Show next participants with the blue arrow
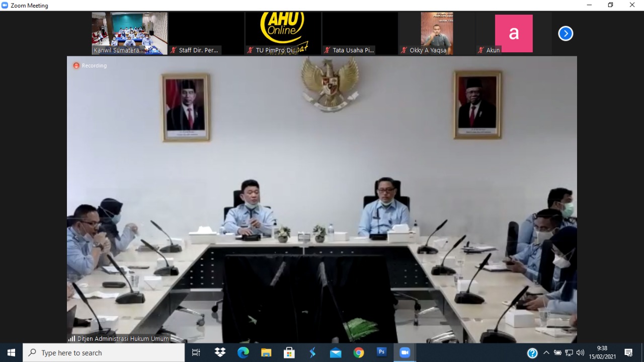This screenshot has height=362, width=644. [566, 34]
